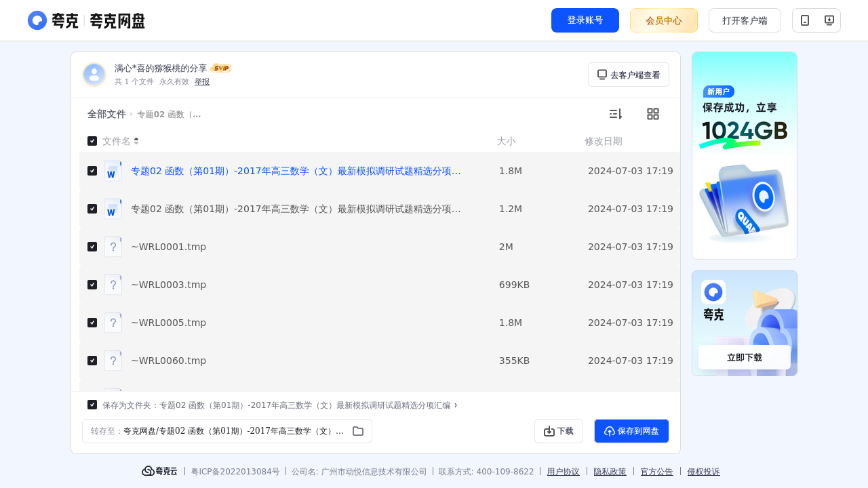Open the 转存至 destination path selector
The height and width of the screenshot is (488, 868).
tap(227, 431)
